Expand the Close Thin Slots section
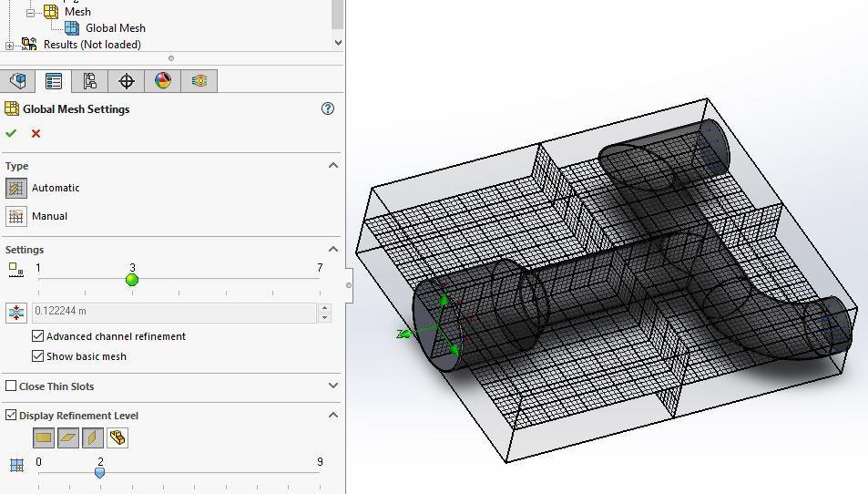 click(333, 386)
